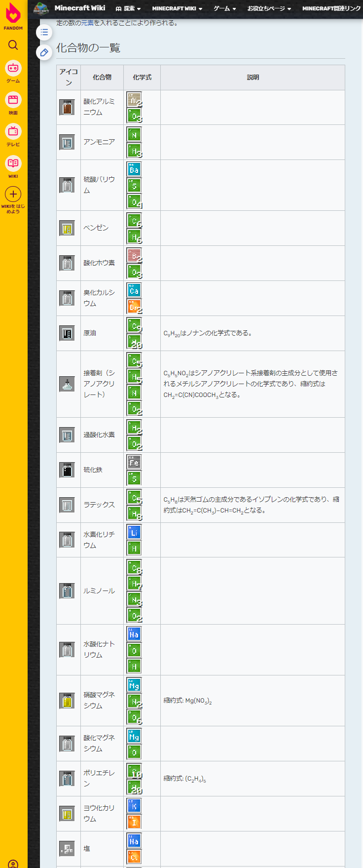Click the start a wiki plus icon
Screen dimensions: 363x868
[13, 195]
